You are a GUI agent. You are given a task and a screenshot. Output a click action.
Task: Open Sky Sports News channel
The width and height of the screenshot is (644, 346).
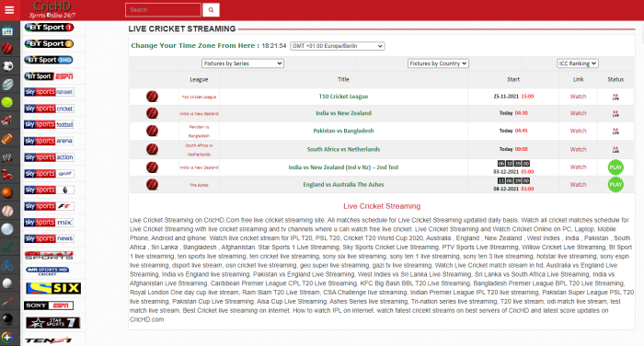tap(49, 238)
